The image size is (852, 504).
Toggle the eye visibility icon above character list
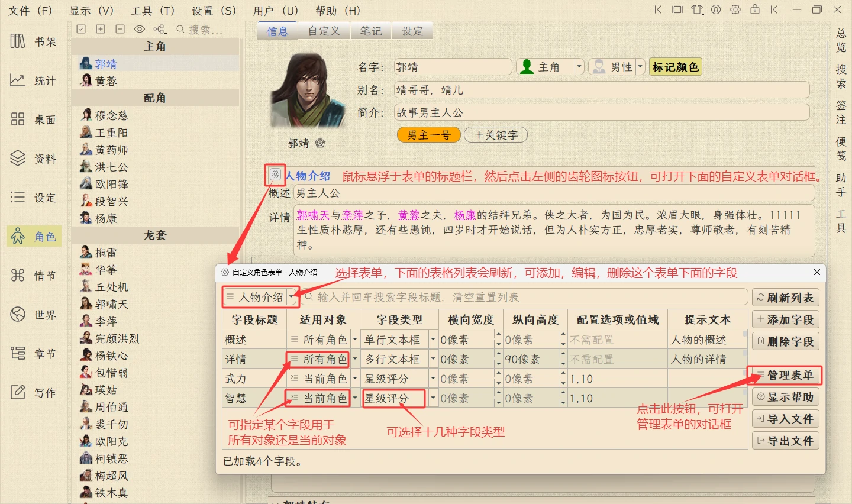coord(140,30)
